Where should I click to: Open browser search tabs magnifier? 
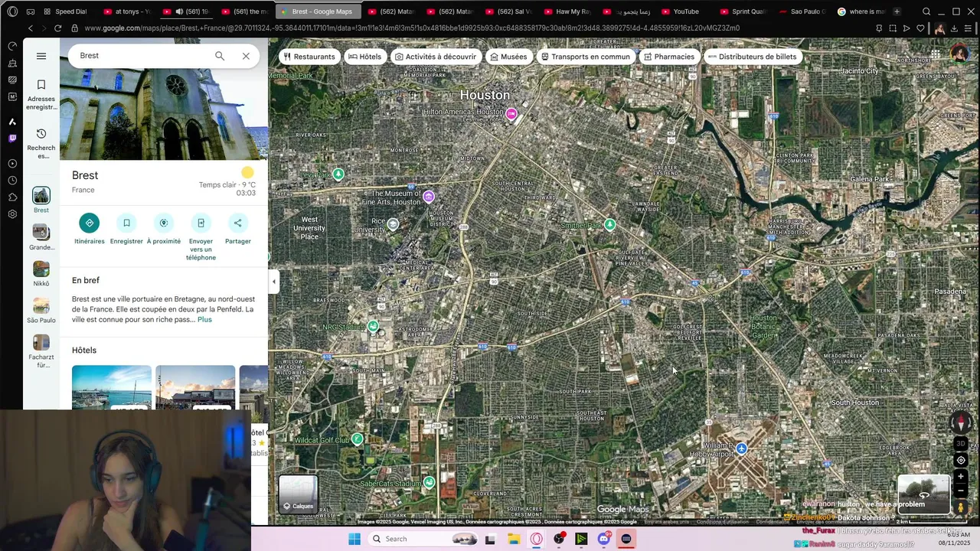click(x=926, y=11)
